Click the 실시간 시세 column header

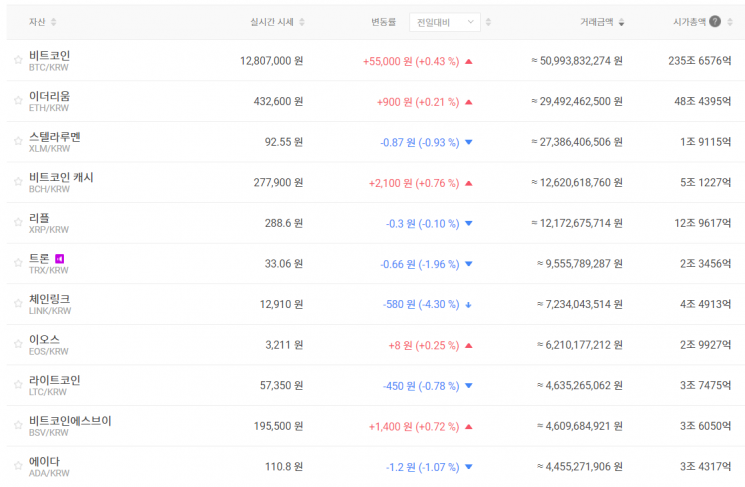coord(272,22)
